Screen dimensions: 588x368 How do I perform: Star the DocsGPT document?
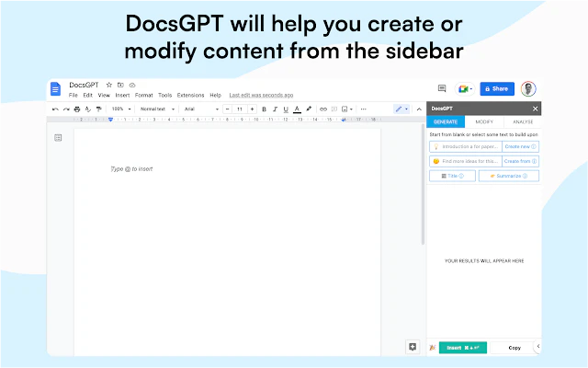pos(109,85)
